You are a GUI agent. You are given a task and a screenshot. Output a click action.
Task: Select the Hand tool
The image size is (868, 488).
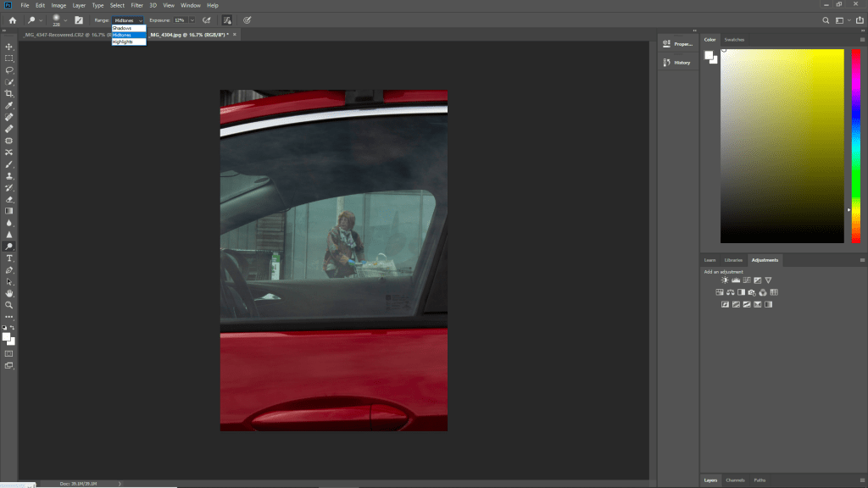coord(9,292)
